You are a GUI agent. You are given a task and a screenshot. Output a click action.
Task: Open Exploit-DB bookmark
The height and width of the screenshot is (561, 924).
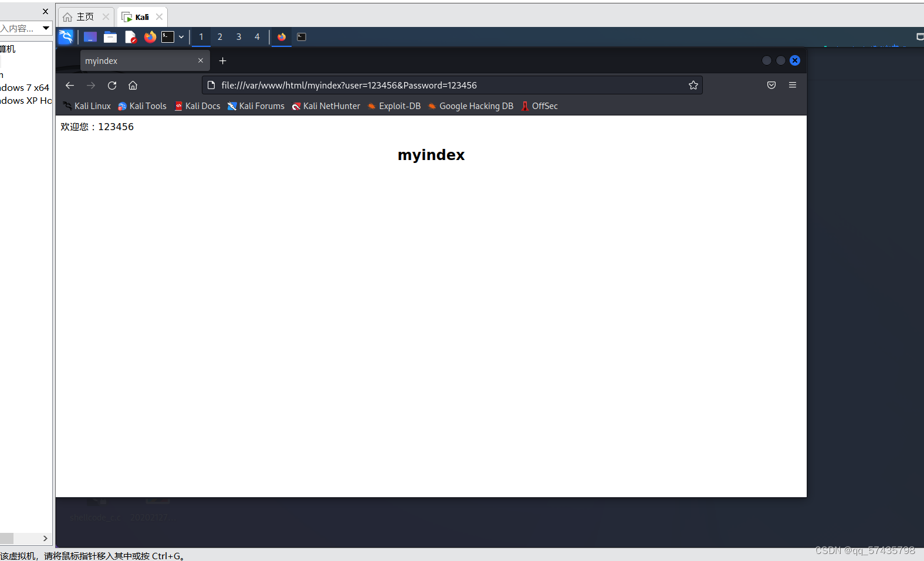click(394, 106)
